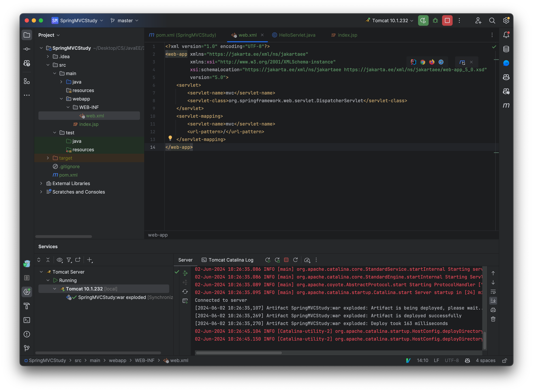
Task: Click the UTF-8 encoding indicator in status bar
Action: point(452,360)
